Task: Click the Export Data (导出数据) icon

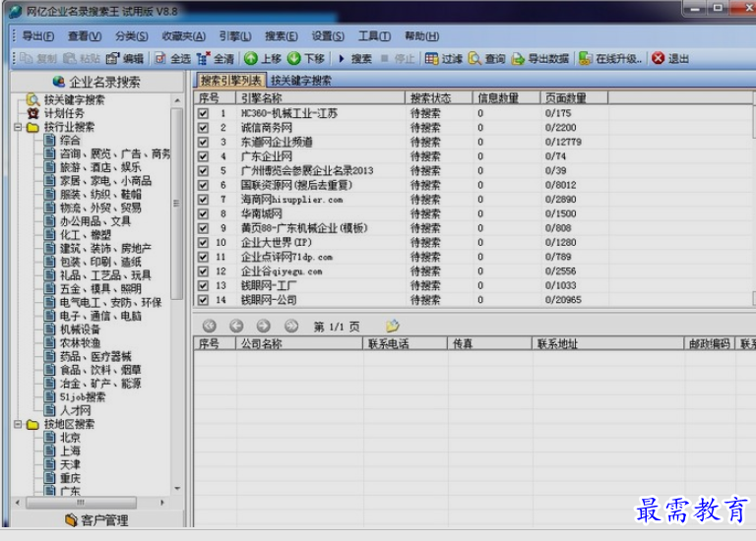Action: tap(518, 59)
